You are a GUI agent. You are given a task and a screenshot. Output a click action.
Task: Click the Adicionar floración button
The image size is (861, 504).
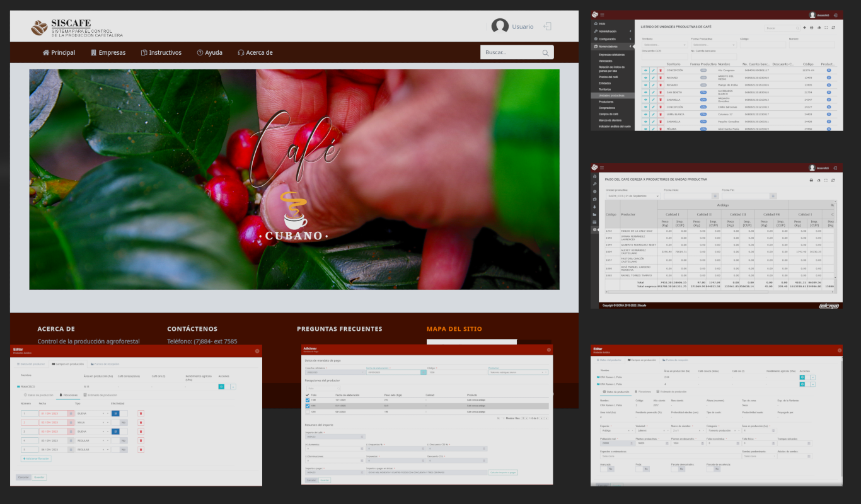(x=36, y=458)
